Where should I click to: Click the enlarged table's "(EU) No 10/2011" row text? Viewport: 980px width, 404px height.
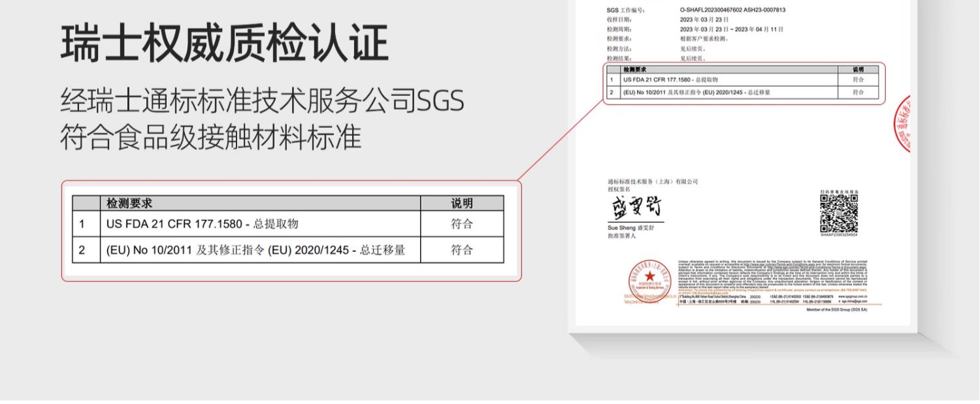256,250
